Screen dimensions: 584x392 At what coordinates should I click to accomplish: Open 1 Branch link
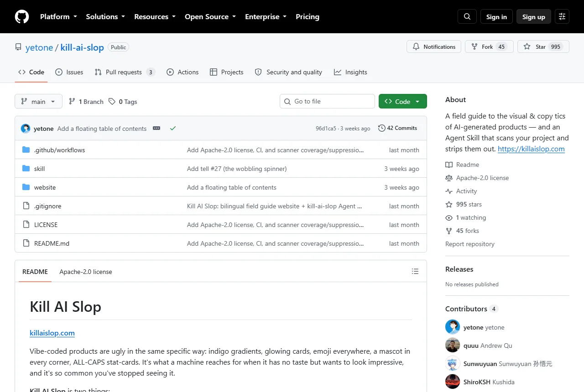[86, 102]
